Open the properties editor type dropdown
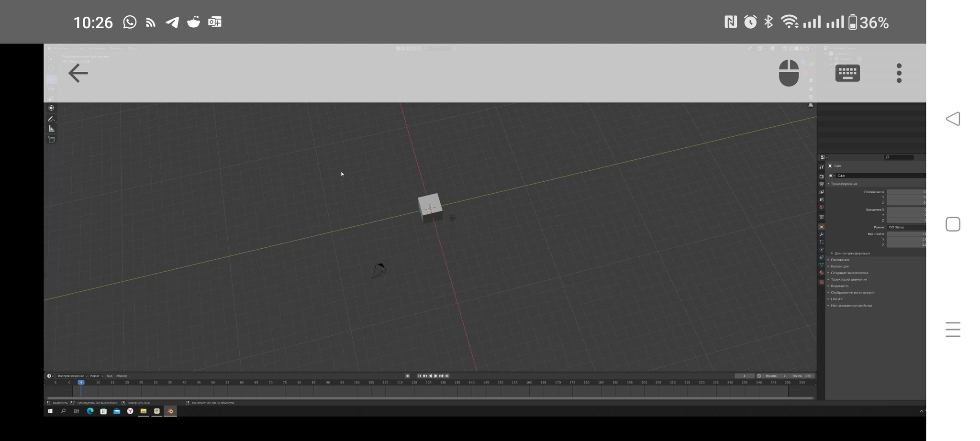This screenshot has height=441, width=980. 824,157
